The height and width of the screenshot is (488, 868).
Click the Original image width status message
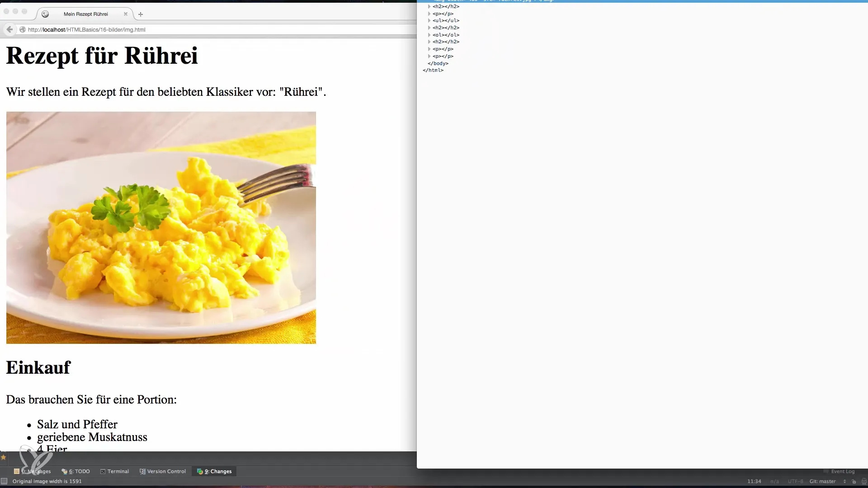pyautogui.click(x=47, y=481)
